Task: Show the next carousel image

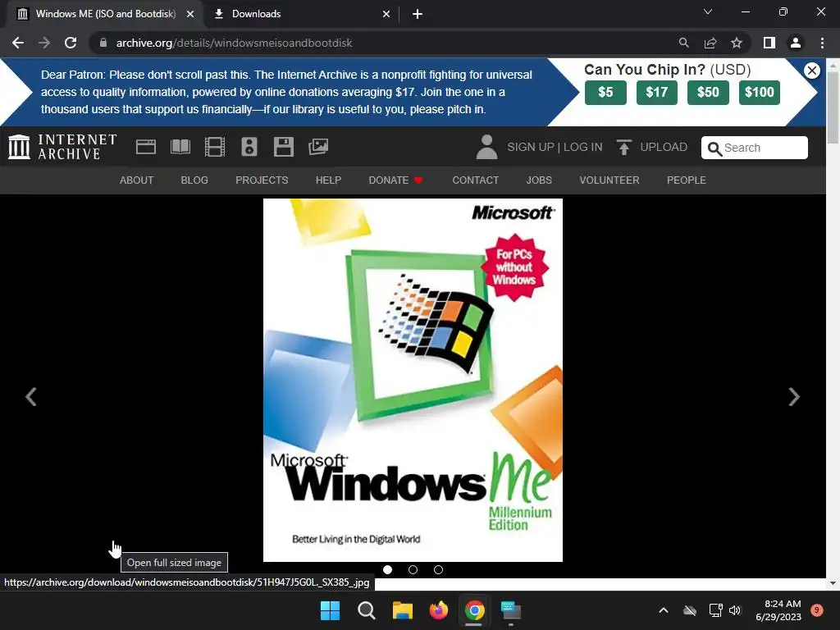Action: click(x=794, y=397)
